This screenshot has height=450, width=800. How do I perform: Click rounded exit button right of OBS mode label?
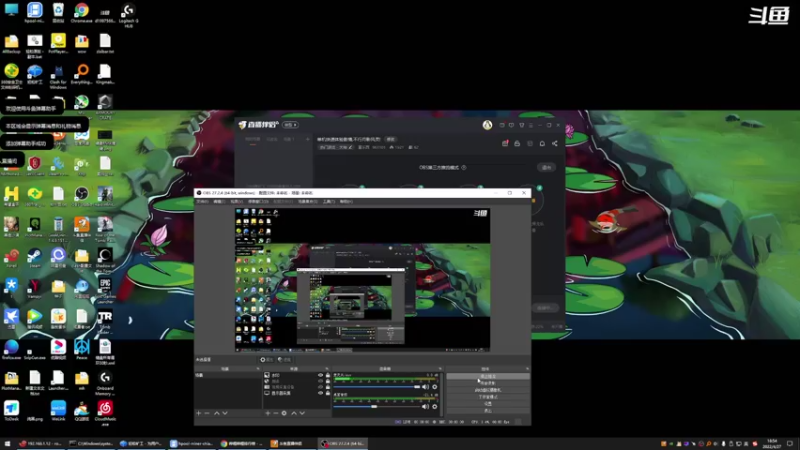546,167
